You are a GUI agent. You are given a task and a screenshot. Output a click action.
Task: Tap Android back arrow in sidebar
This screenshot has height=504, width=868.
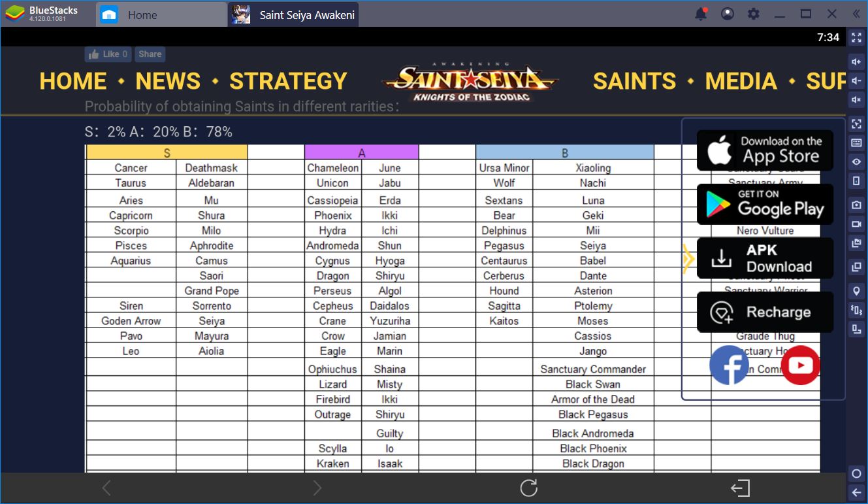856,492
